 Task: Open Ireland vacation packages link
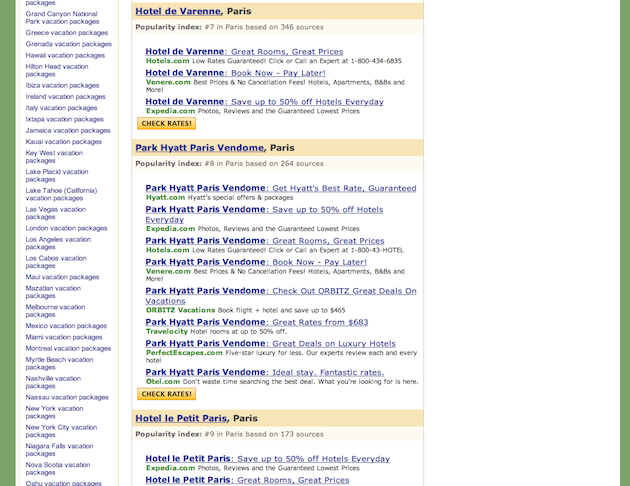(x=65, y=97)
